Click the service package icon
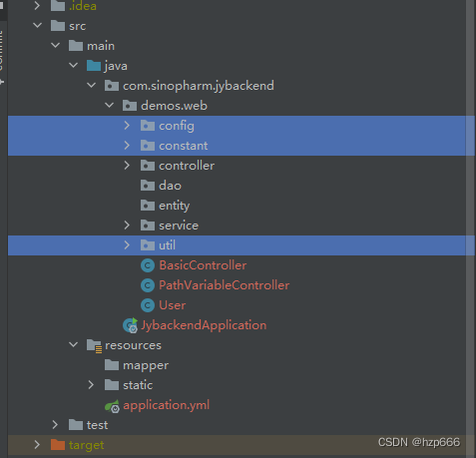The height and width of the screenshot is (458, 476). tap(148, 226)
